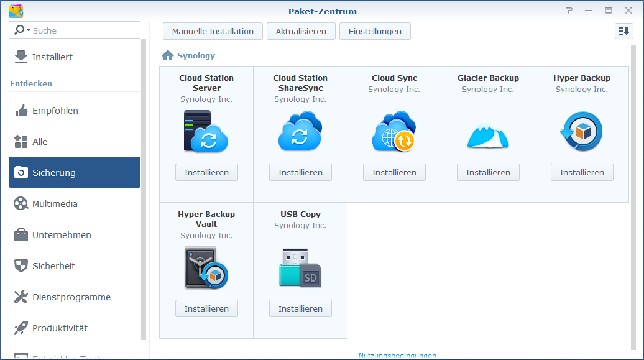Click the Installiert download icon
This screenshot has height=360, width=644.
point(21,57)
